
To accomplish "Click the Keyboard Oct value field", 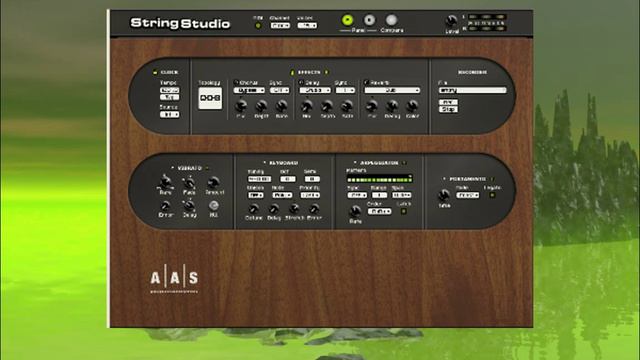I will point(288,179).
